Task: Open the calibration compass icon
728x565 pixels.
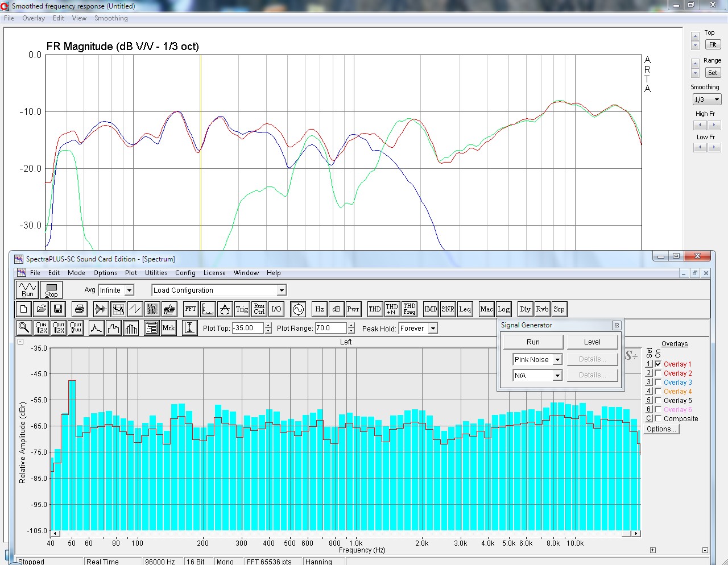Action: pos(225,309)
